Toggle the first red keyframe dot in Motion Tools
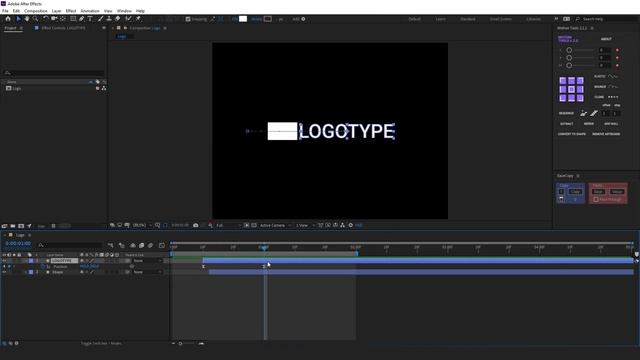 (x=617, y=50)
